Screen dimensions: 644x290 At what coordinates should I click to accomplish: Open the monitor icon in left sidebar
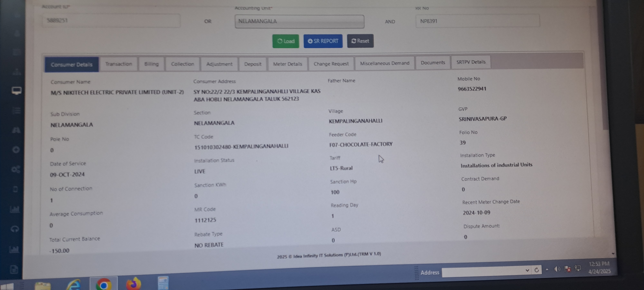[x=16, y=91]
